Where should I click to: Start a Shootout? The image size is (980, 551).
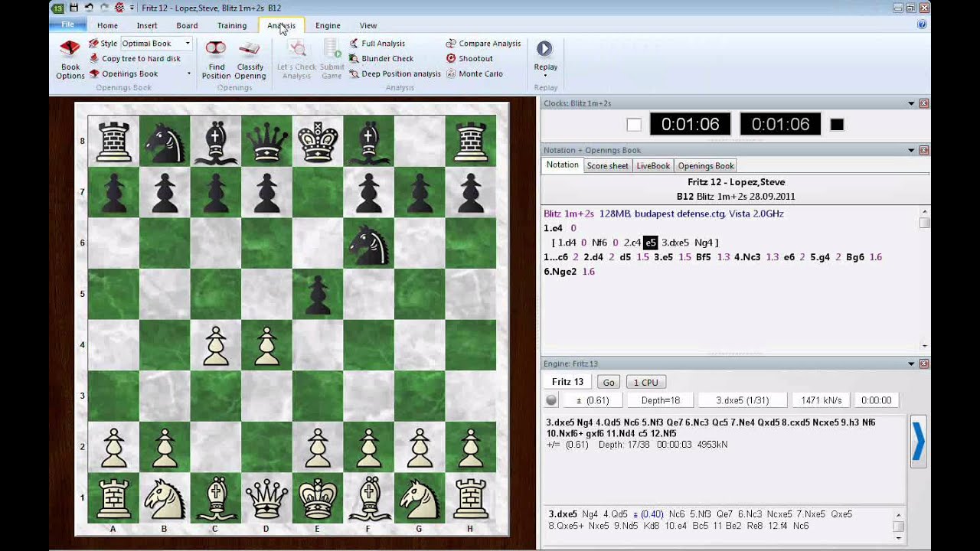click(469, 58)
